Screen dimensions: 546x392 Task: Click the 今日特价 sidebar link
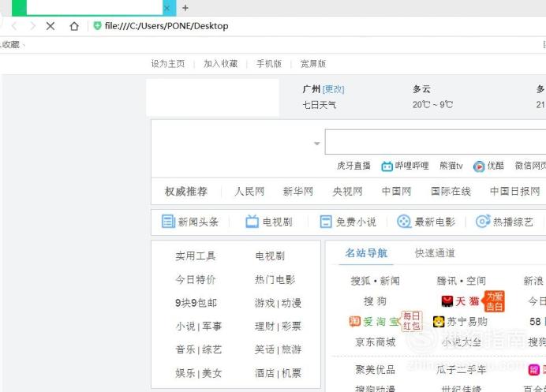point(196,279)
